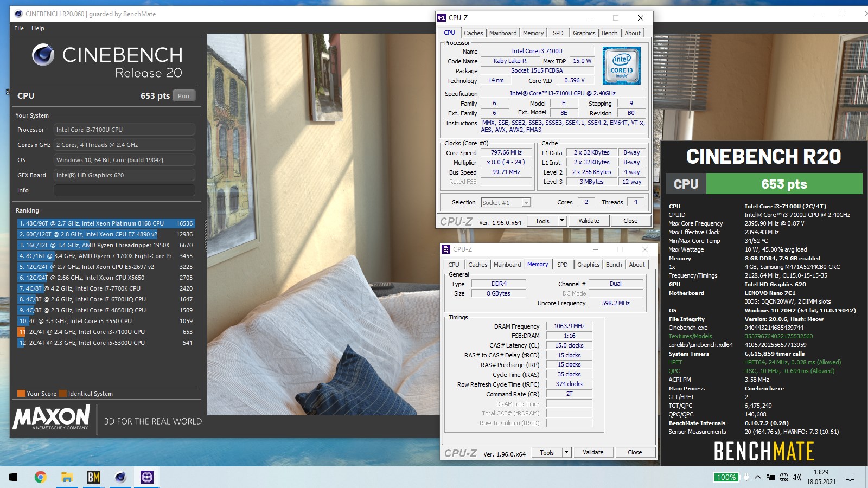868x488 pixels.
Task: Switch to CPU tab in lower CPU-Z
Action: click(454, 265)
